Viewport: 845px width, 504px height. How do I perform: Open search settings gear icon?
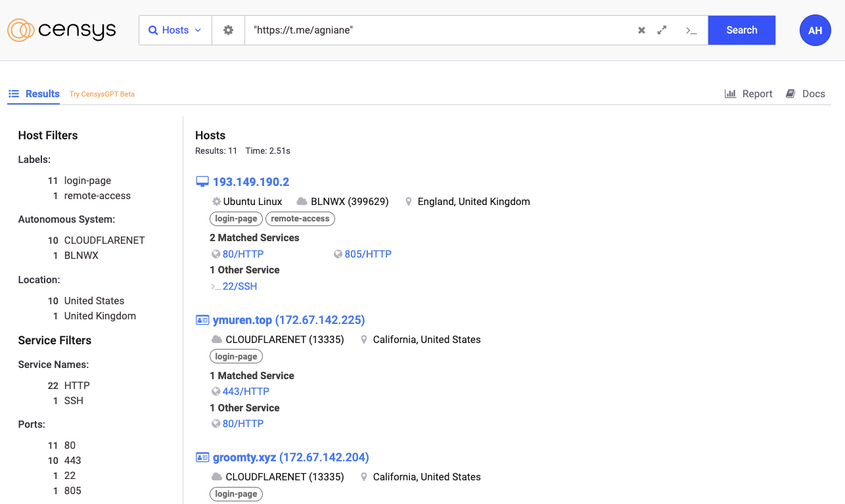(228, 30)
